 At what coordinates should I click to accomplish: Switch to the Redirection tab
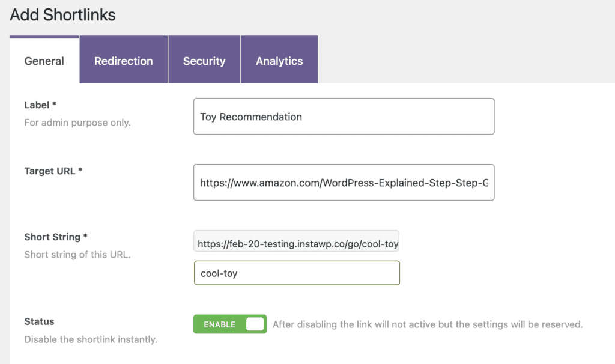[123, 61]
